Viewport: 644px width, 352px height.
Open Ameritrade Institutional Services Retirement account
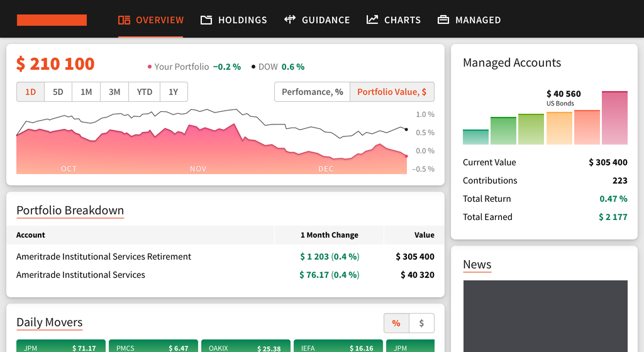[x=104, y=256]
